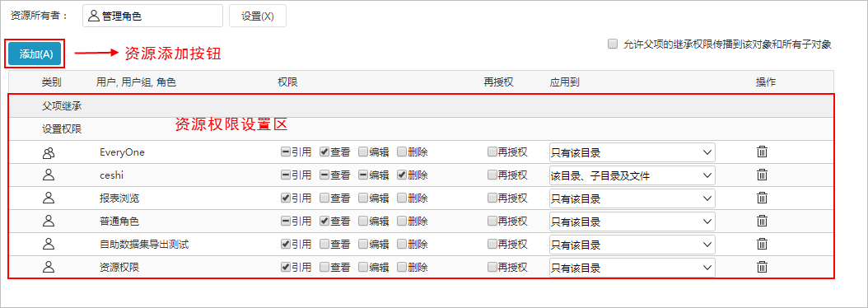
Task: Click the role icon beside 普通角色
Action: (x=49, y=221)
